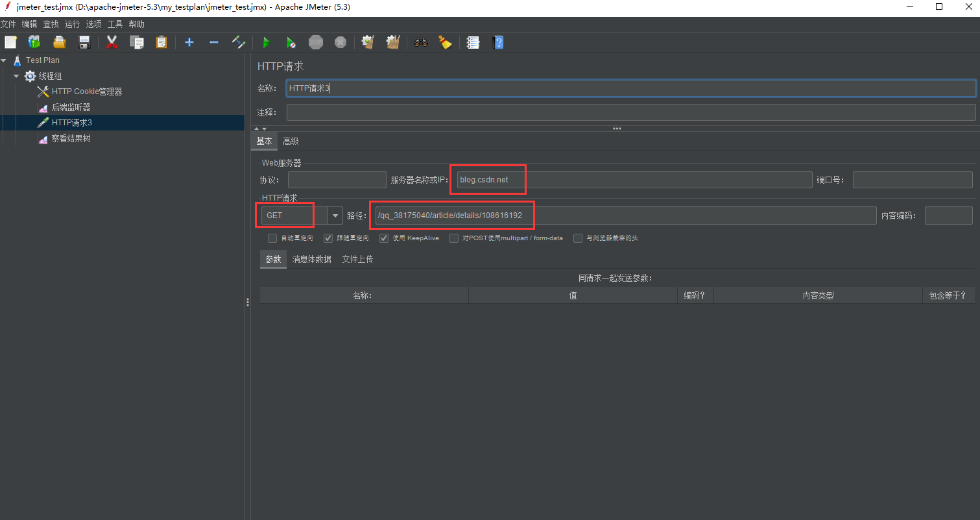Select HTTP Cookie管理器 tree item

(x=87, y=92)
